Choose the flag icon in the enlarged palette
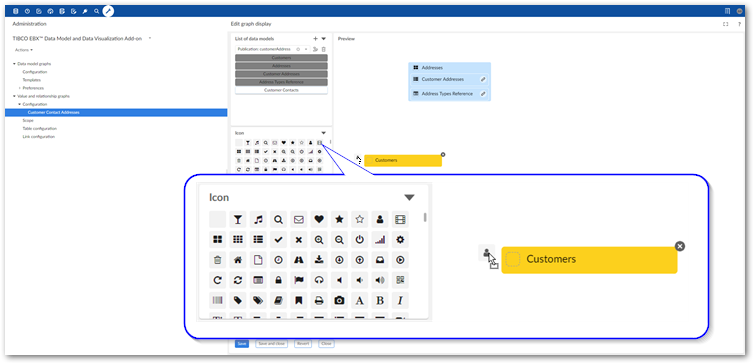 [x=299, y=280]
